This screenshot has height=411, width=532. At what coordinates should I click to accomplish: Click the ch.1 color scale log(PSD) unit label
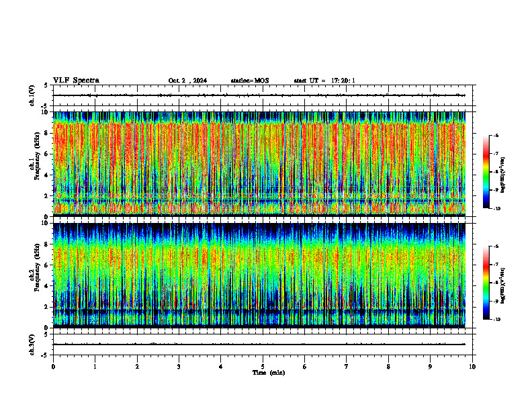tap(503, 175)
